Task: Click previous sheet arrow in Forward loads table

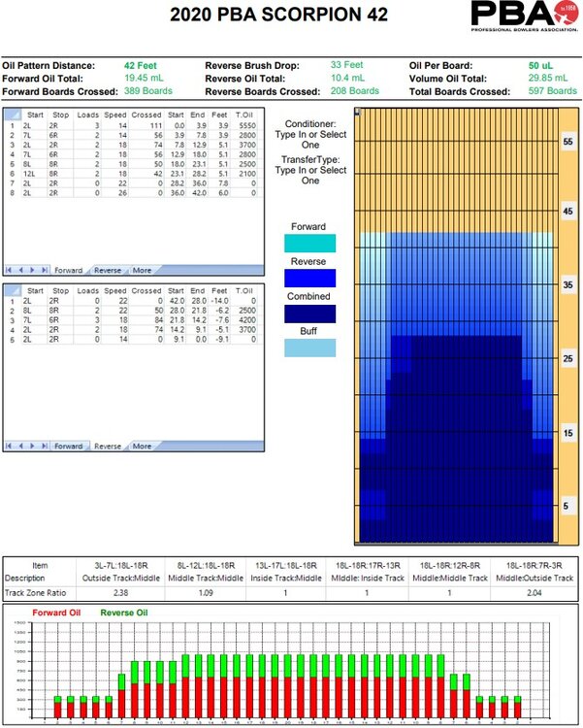Action: (22, 270)
